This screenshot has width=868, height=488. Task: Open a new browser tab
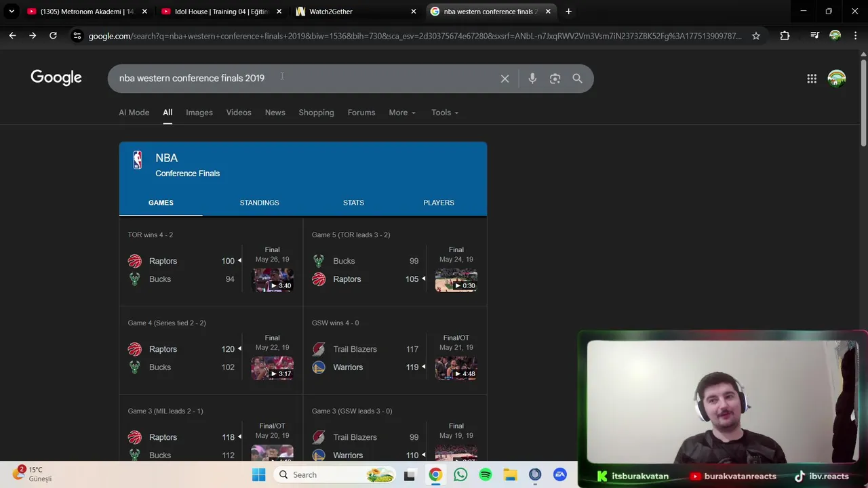coord(568,12)
